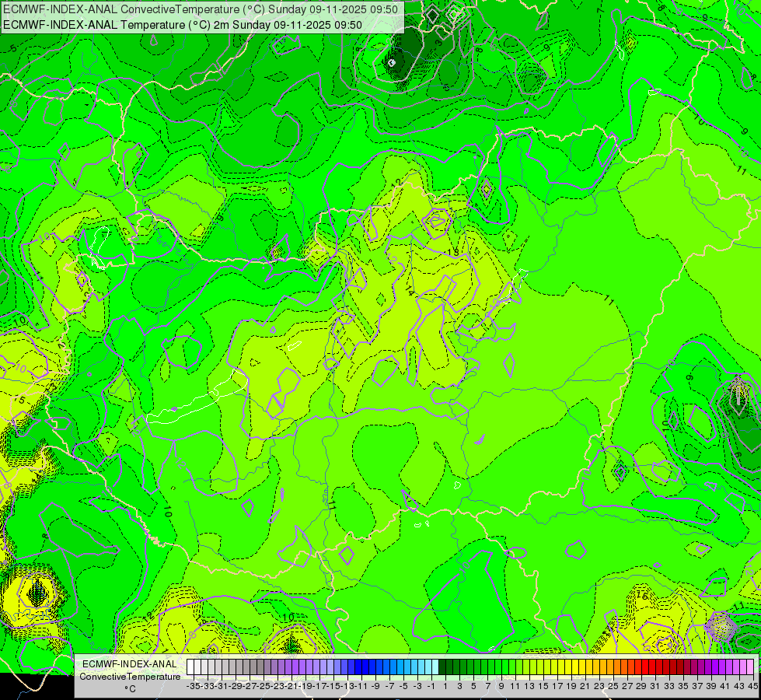This screenshot has height=700, width=761.
Task: Click the 31 value in the legend scale
Action: point(655,686)
